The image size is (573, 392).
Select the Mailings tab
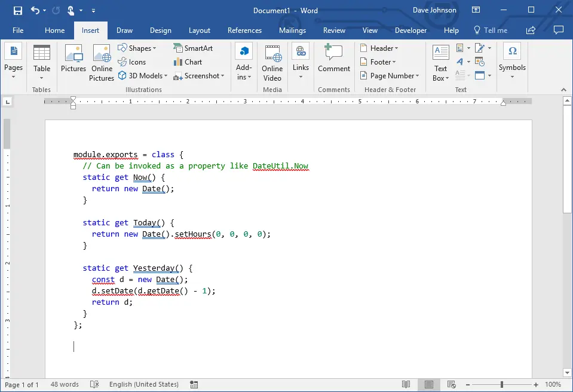click(x=292, y=30)
